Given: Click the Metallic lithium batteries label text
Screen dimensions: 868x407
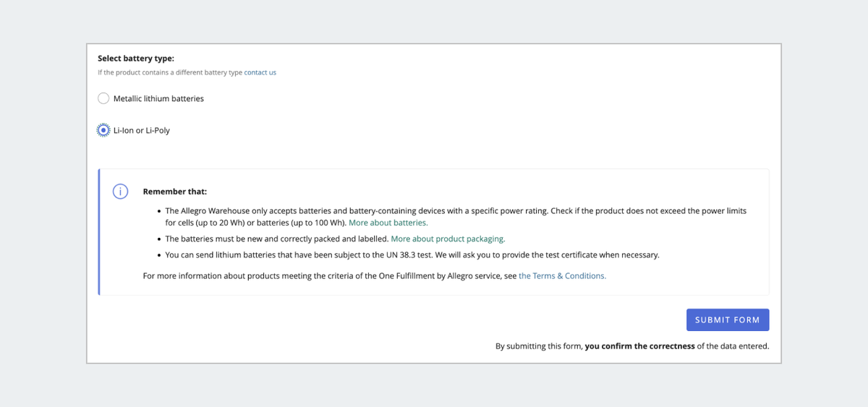Looking at the screenshot, I should [x=158, y=98].
